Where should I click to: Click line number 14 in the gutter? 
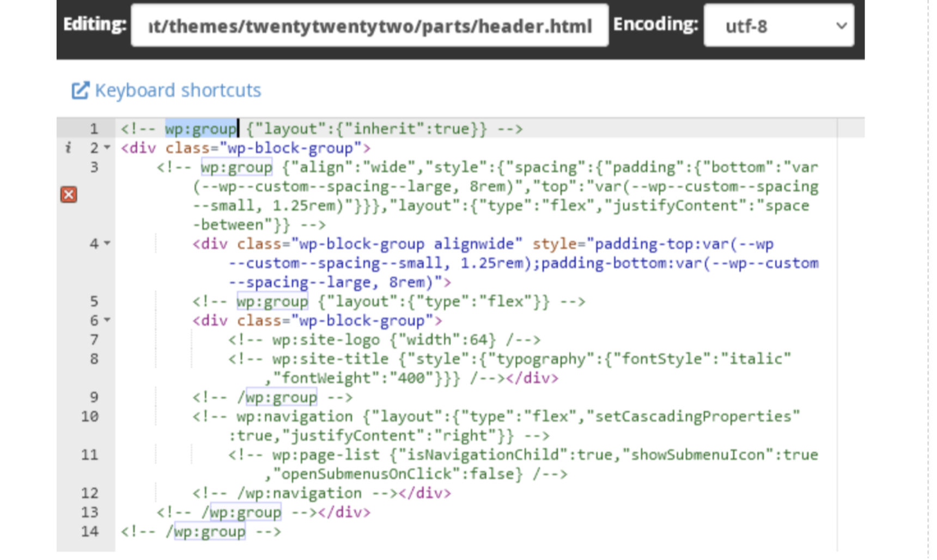(x=90, y=531)
